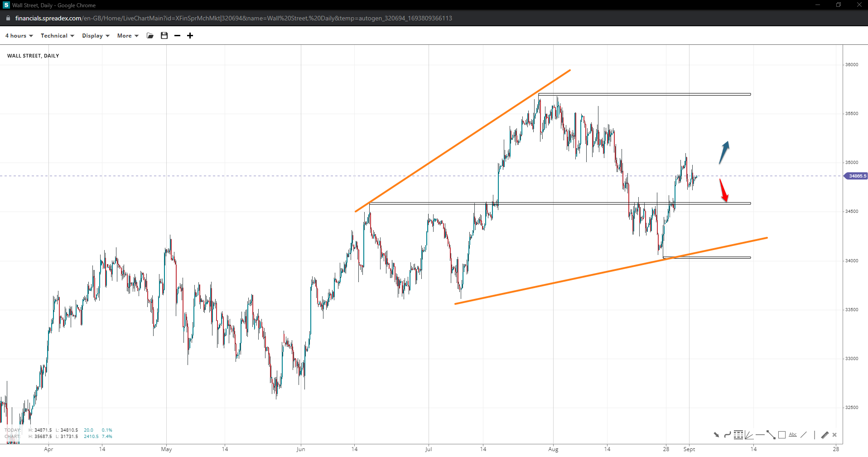The image size is (868, 457).
Task: Click the open saved chart folder icon
Action: tap(150, 36)
